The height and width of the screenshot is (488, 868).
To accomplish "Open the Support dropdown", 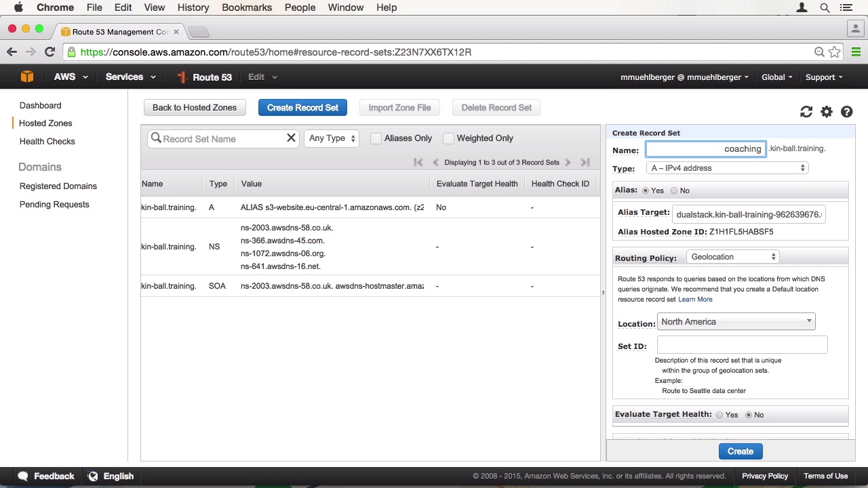I will 824,77.
